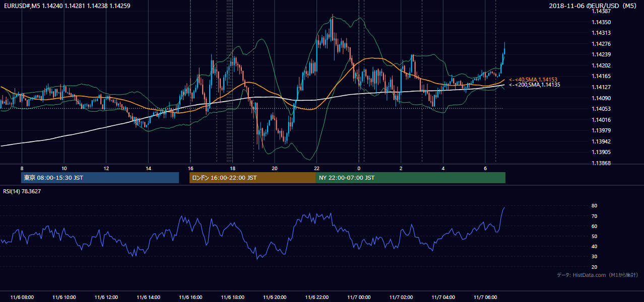
Task: Click hour label 0 under the price chart
Action: tap(359, 168)
